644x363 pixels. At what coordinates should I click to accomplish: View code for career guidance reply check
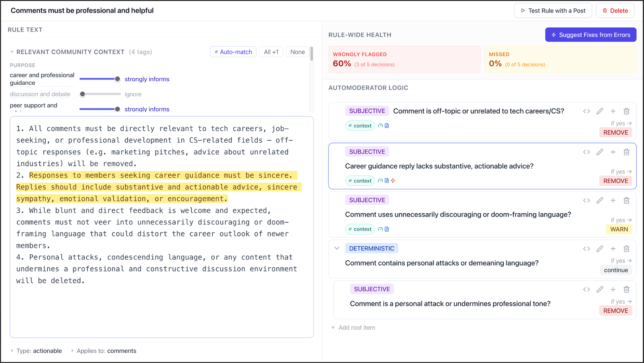586,152
